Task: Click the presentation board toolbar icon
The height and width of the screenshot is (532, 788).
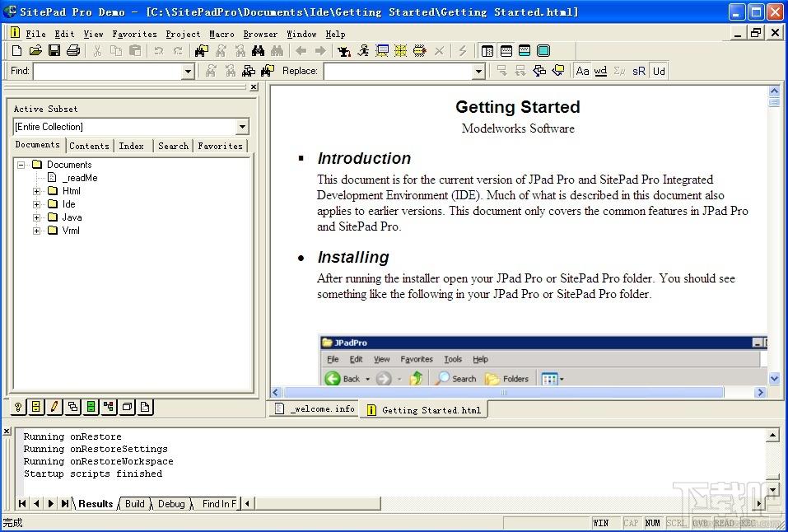Action: point(382,50)
